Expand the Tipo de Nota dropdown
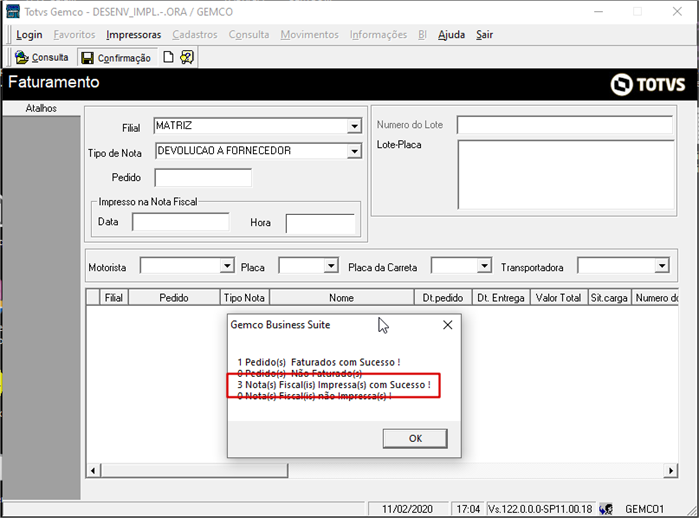The image size is (699, 518). coord(354,152)
